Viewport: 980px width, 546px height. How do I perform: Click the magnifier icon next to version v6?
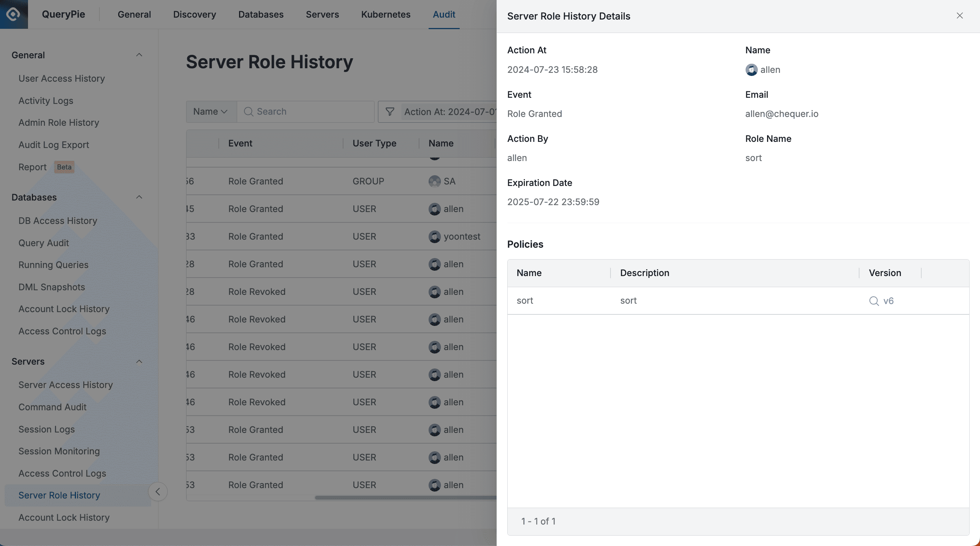pyautogui.click(x=874, y=301)
